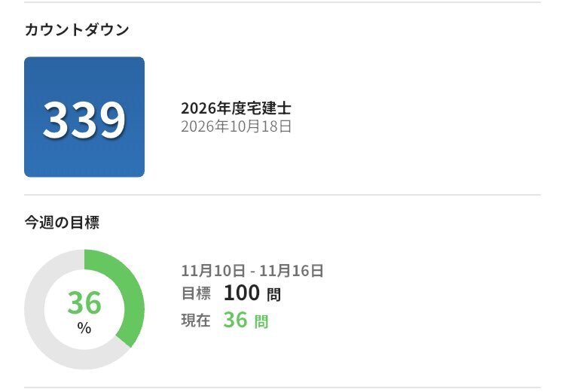565x392 pixels.
Task: Click the green 問 unit beside 36
Action: pos(261,322)
